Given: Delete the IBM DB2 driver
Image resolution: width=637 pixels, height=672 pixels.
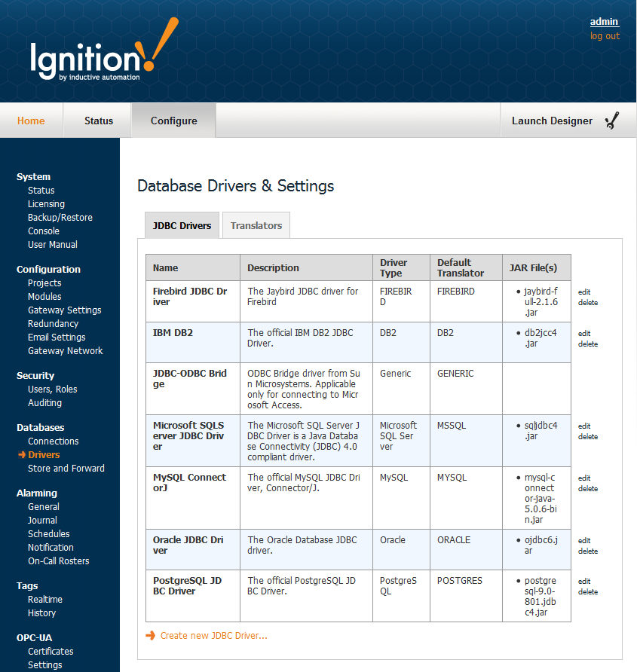Looking at the screenshot, I should point(588,344).
